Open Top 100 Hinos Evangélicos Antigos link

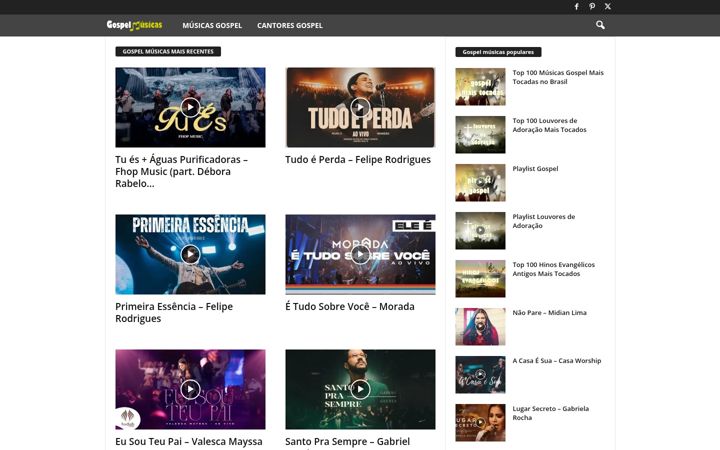point(553,269)
